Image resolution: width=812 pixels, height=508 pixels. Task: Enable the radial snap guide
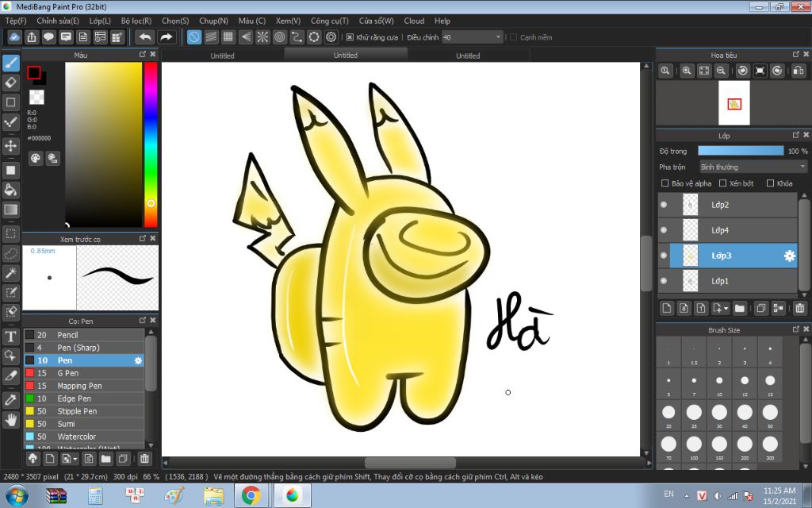tap(262, 37)
